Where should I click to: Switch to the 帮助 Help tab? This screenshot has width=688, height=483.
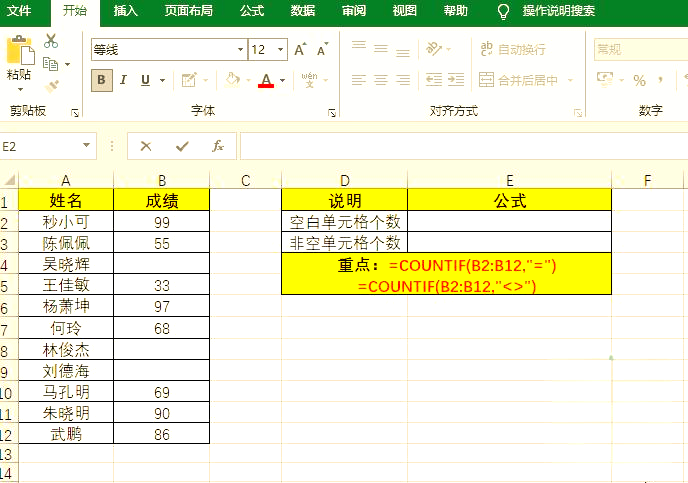coord(455,11)
